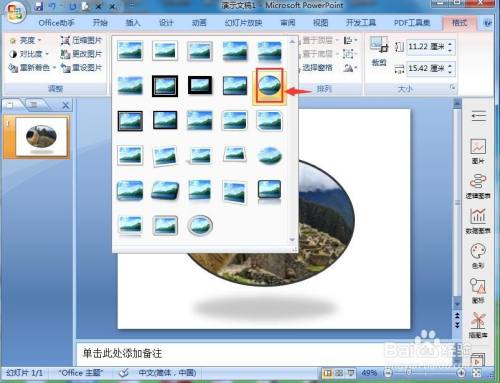Pick the Soft Edge Oval picture style
Viewport: 500px width, 383px height.
click(x=269, y=156)
